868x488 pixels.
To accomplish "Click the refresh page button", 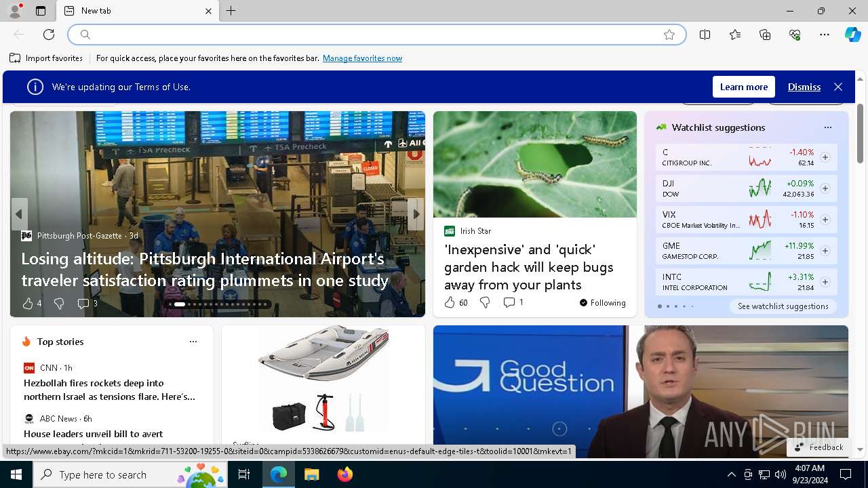I will pyautogui.click(x=49, y=35).
